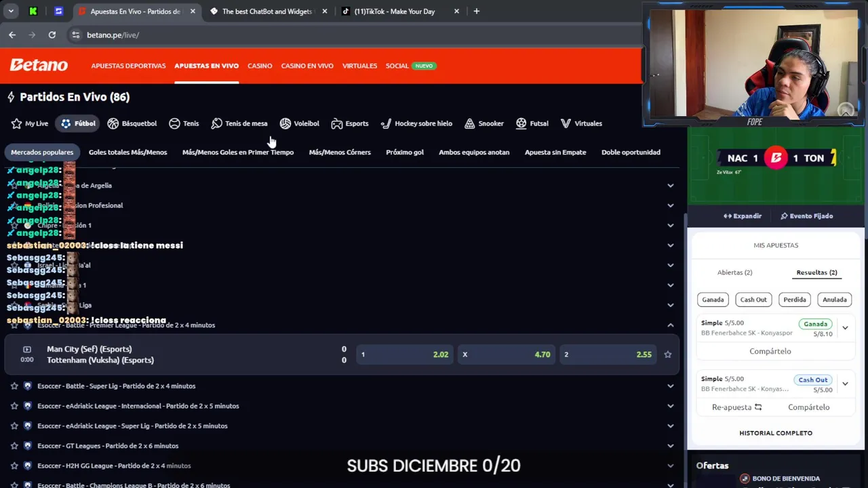The height and width of the screenshot is (488, 868).
Task: Click the browser address bar
Action: tap(353, 35)
